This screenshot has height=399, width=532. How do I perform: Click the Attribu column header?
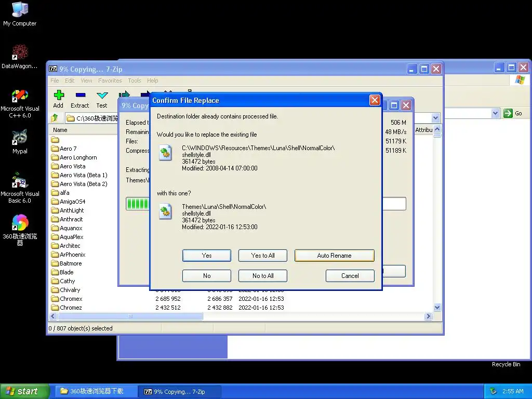(424, 130)
